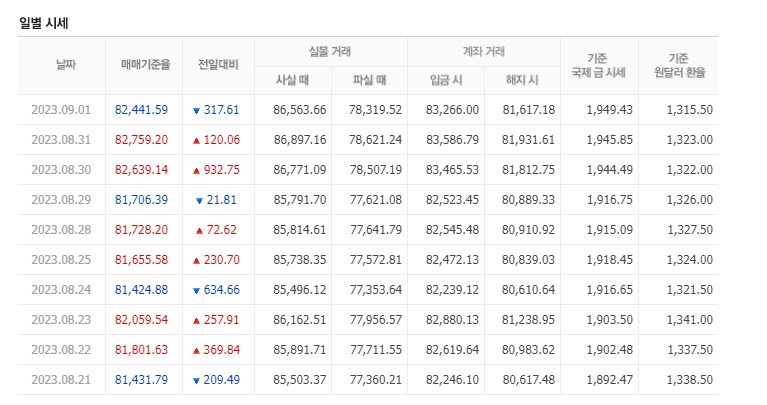Viewport: 767px width, 405px height.
Task: Click the base rate value 81,431.79
Action: [141, 380]
